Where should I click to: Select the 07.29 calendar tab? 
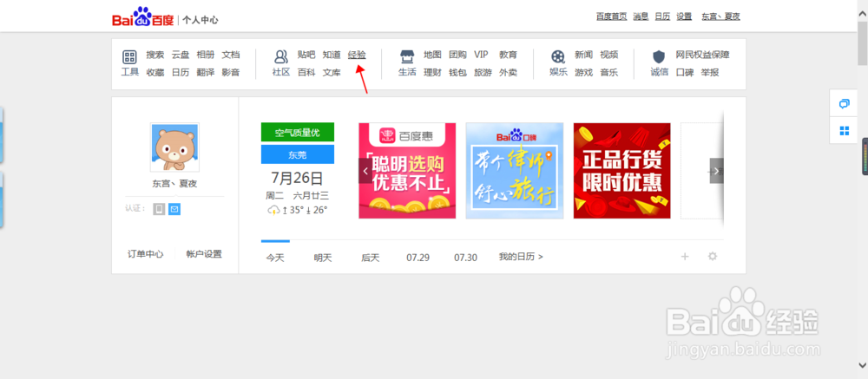418,258
